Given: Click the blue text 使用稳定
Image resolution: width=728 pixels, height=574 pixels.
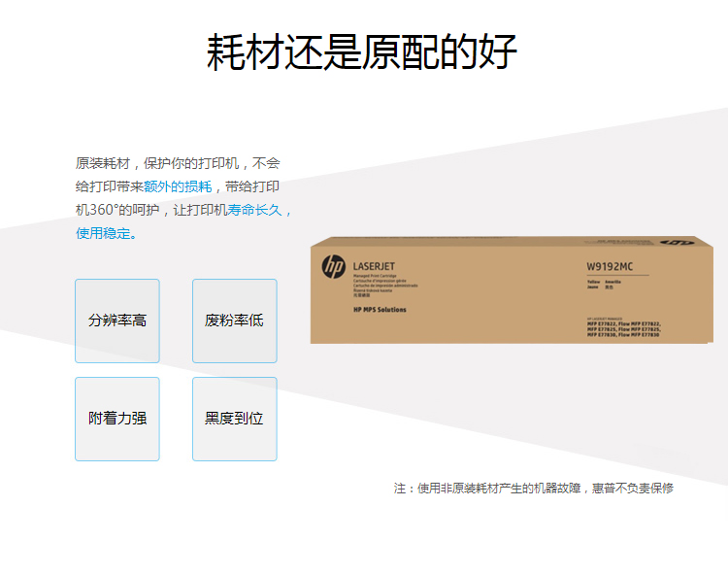Looking at the screenshot, I should pos(104,233).
